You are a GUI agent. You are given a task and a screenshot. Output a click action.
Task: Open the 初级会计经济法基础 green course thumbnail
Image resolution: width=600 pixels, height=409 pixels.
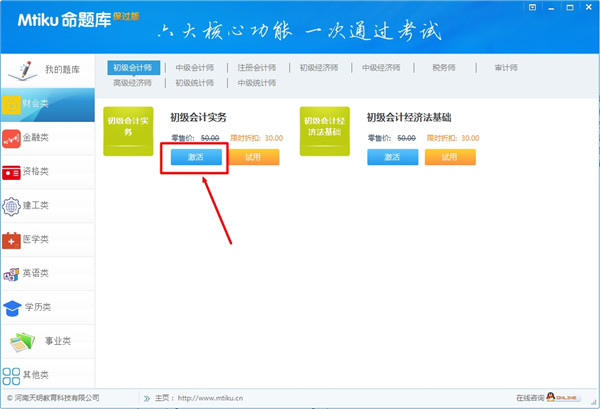pyautogui.click(x=325, y=131)
